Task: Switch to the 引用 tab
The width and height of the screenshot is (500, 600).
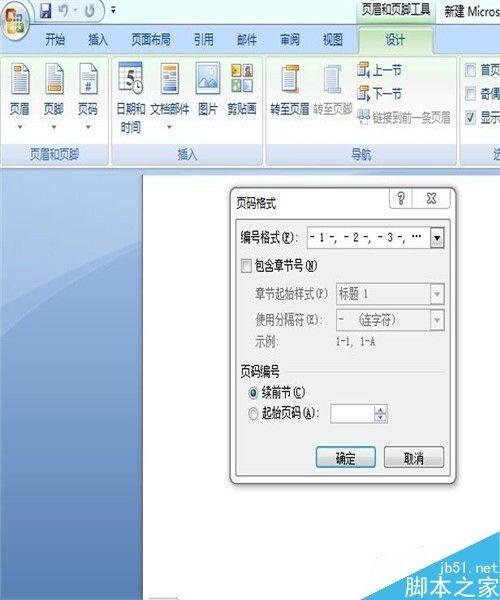Action: (x=204, y=39)
